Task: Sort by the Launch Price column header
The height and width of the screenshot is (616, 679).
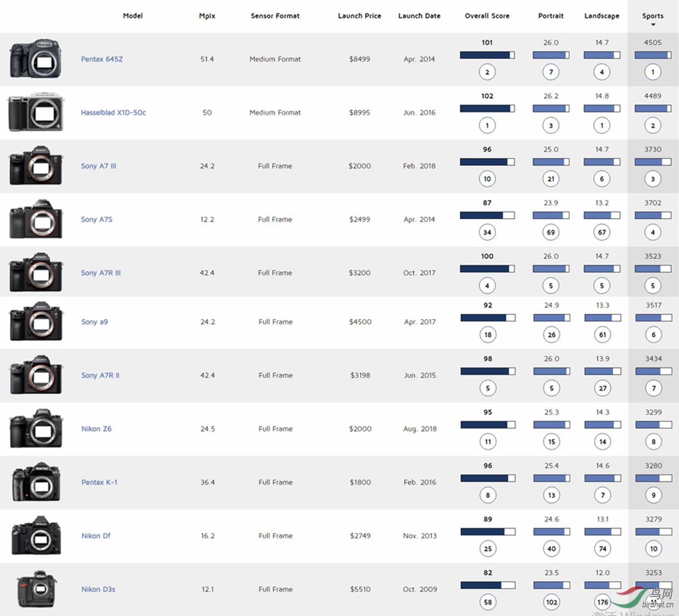Action: coord(359,16)
